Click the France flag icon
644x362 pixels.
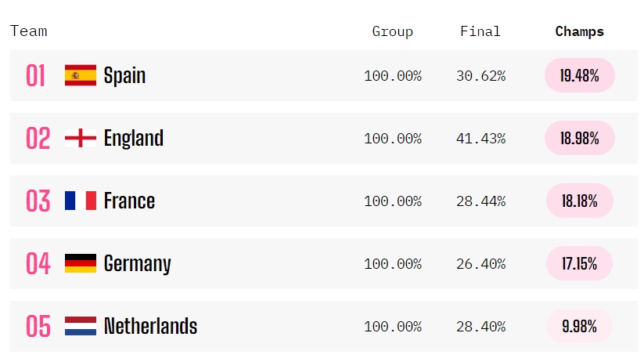point(81,201)
